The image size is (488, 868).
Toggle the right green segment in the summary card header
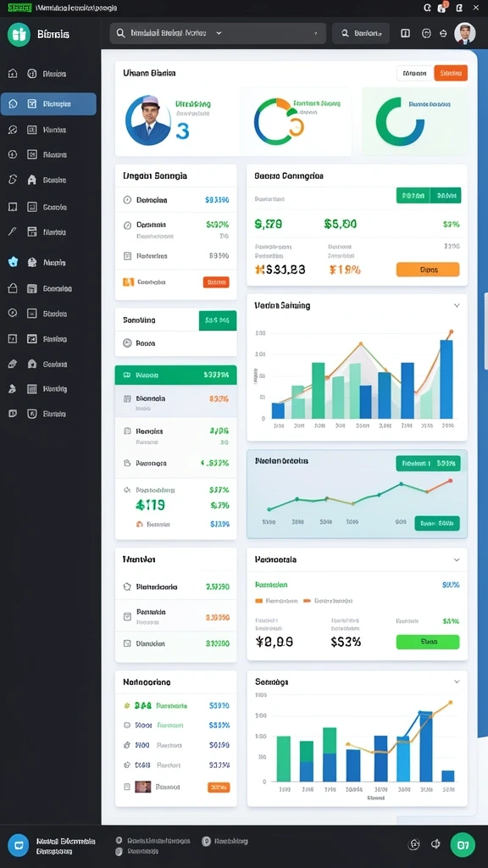[446, 196]
